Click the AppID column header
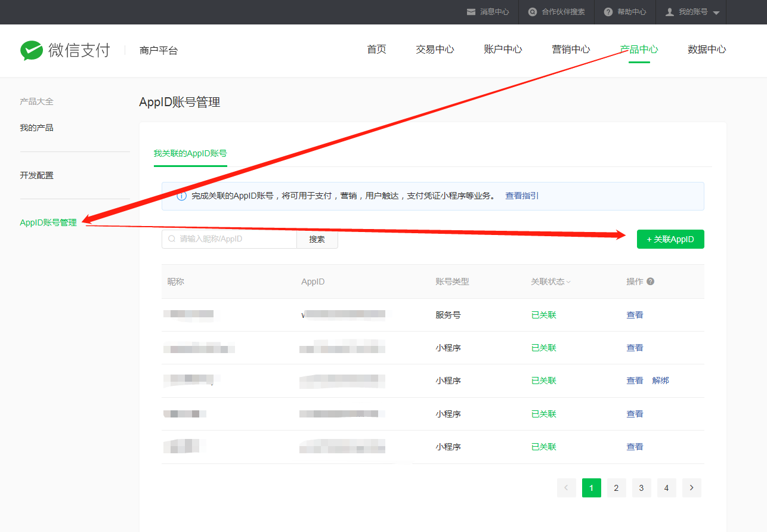The width and height of the screenshot is (767, 532). point(313,282)
